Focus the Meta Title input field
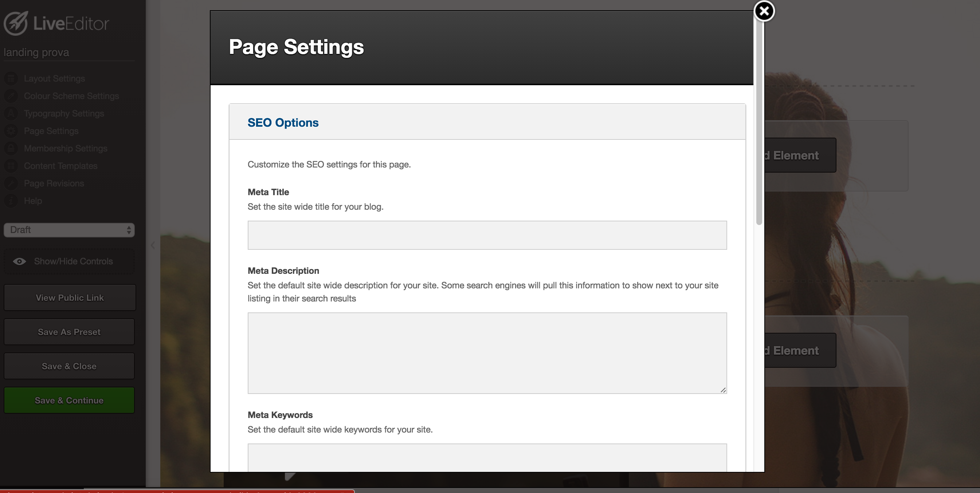 tap(487, 235)
